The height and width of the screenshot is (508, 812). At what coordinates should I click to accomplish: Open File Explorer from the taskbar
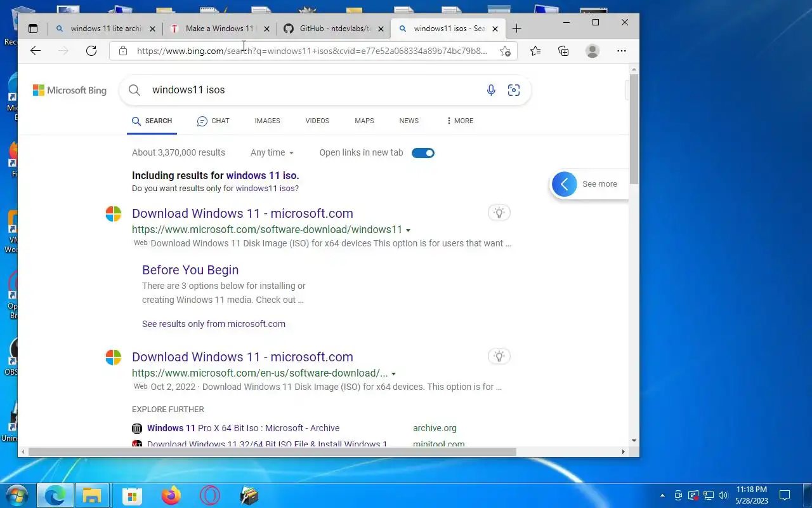[x=93, y=495]
